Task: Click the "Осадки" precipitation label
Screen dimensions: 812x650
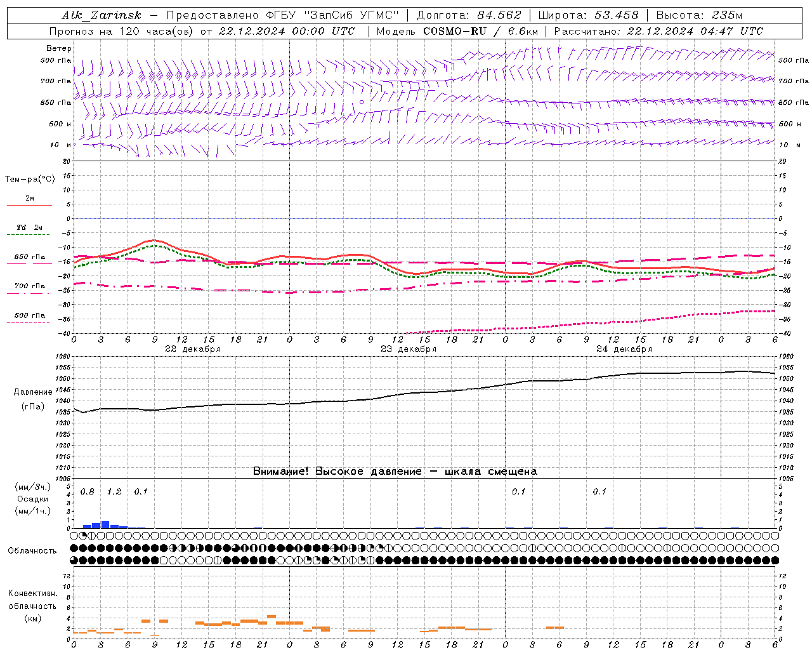Action: tap(32, 499)
